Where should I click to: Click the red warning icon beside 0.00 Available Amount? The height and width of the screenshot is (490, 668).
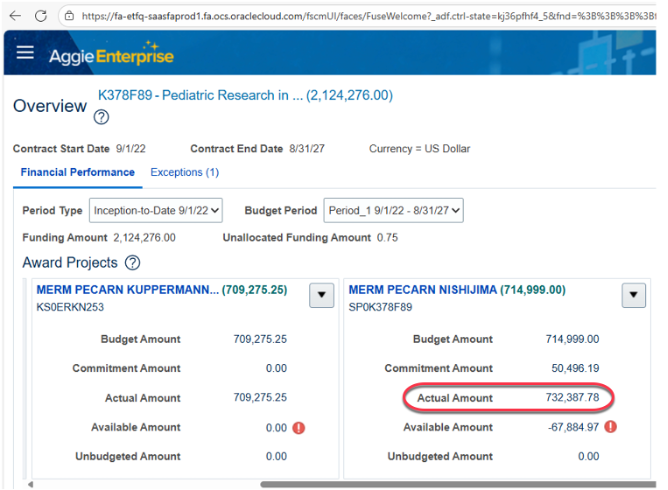(x=298, y=428)
